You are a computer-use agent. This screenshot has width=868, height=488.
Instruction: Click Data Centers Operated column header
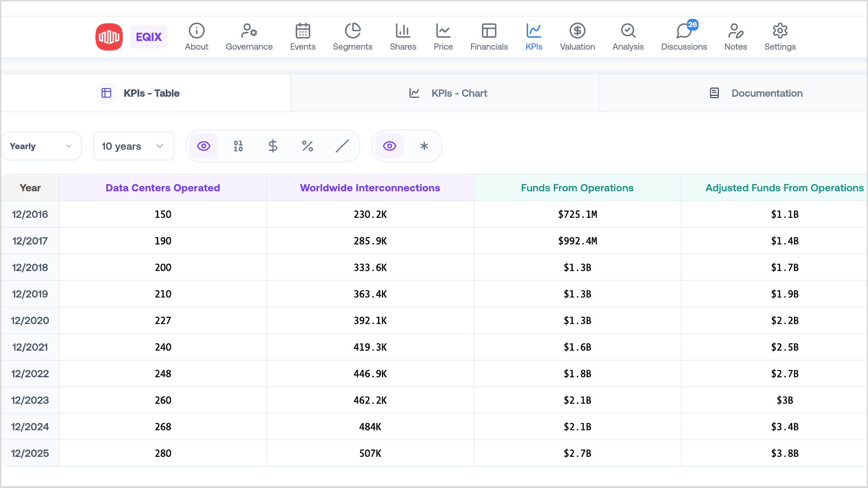pos(163,188)
